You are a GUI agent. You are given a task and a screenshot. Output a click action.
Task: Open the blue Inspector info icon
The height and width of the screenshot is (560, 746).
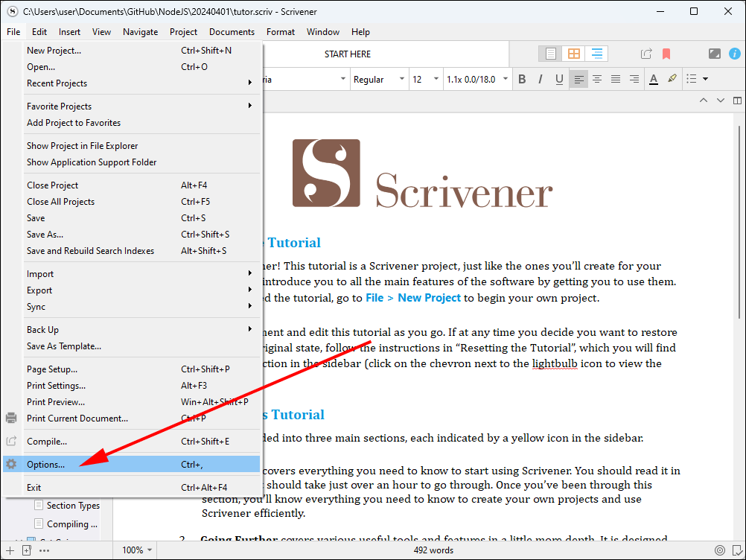(735, 54)
